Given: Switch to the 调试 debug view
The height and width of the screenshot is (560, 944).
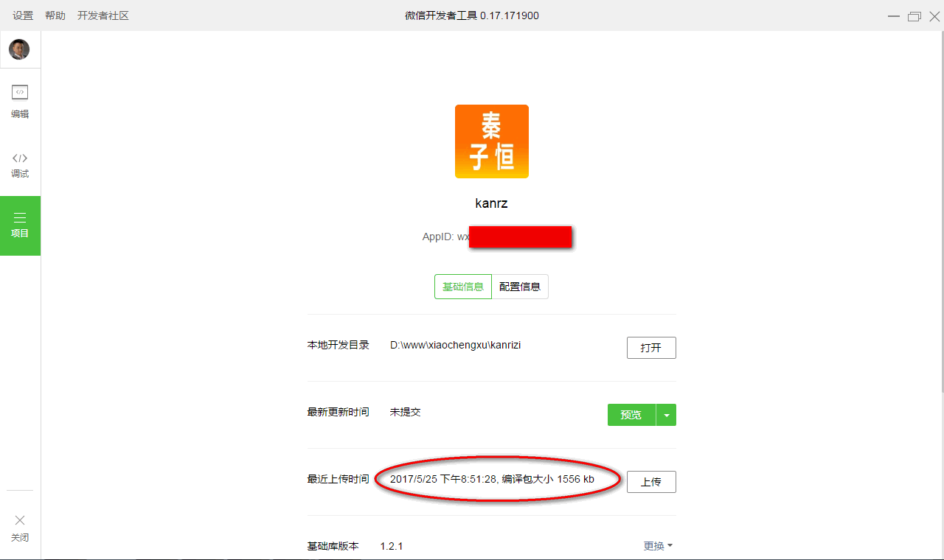Looking at the screenshot, I should tap(20, 165).
